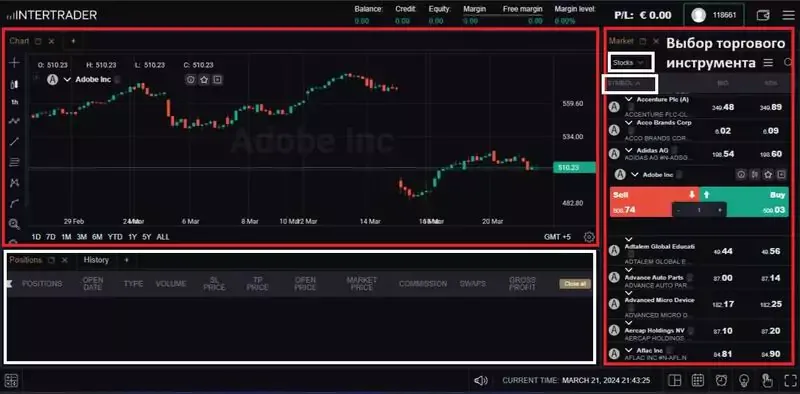Screen dimensions: 800x394
Task: Expand the Aflac Inc row
Action: [629, 350]
